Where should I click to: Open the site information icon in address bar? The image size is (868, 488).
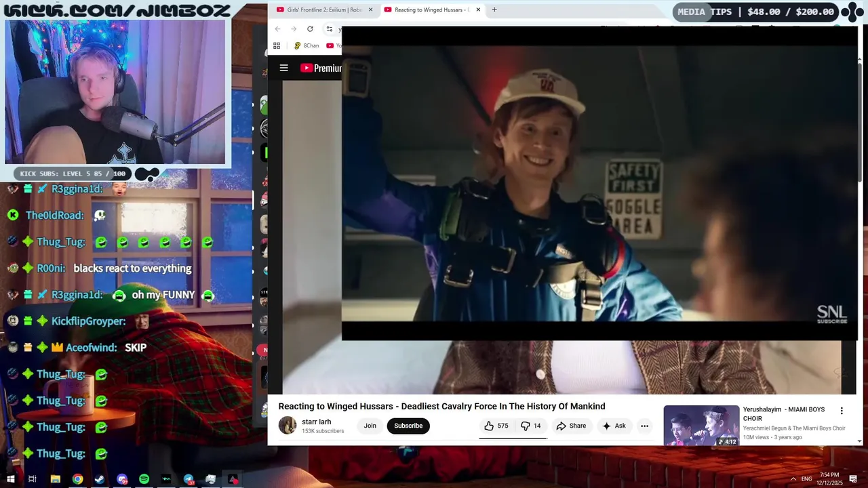tap(330, 29)
